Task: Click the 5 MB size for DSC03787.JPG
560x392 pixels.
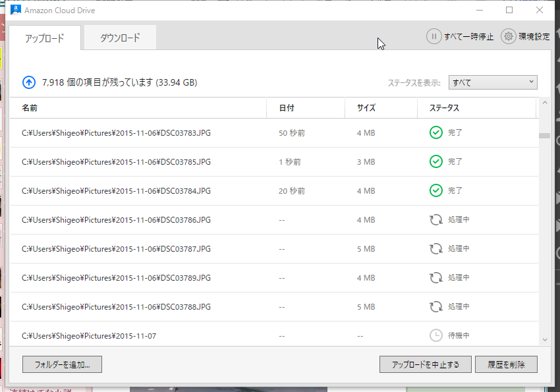Action: [x=366, y=249]
